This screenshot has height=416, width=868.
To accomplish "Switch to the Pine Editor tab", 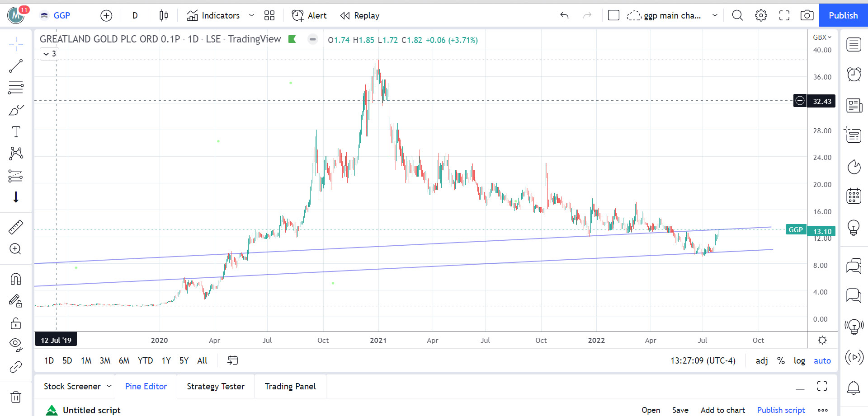I will pos(146,386).
